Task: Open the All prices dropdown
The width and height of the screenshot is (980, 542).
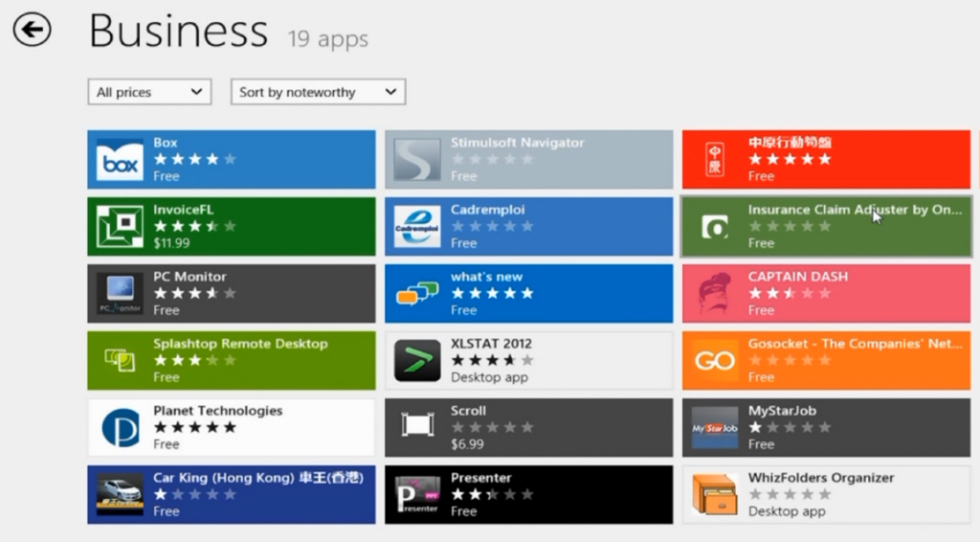Action: (149, 92)
